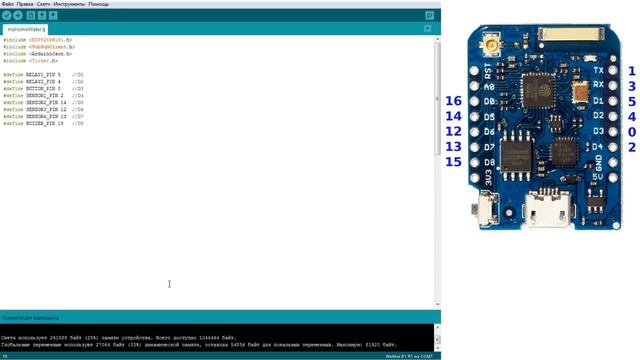This screenshot has height=360, width=640.
Task: Click the SENSOR3_PIN define line
Action: [x=43, y=109]
